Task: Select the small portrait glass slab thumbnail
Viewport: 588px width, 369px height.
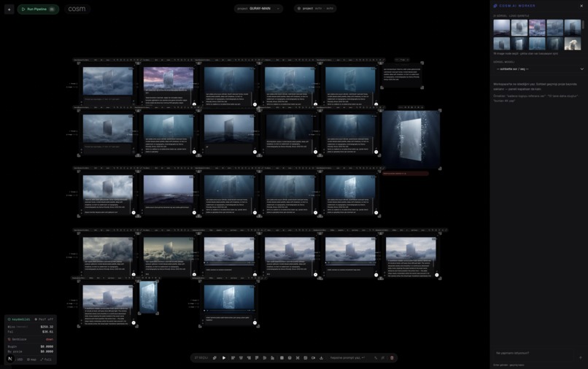Action: 148,298
